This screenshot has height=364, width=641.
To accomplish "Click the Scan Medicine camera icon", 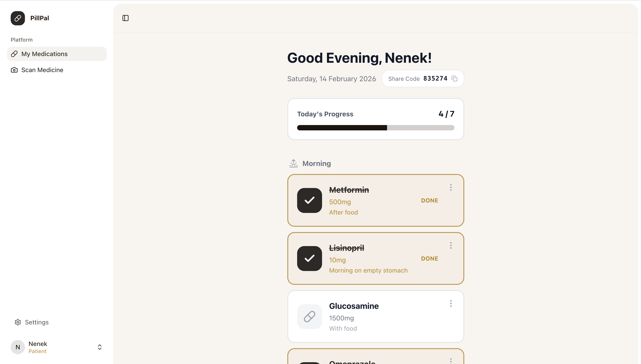I will click(x=14, y=70).
